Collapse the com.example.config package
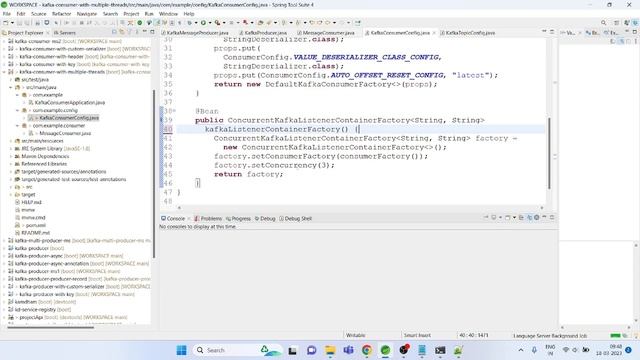 (x=18, y=110)
